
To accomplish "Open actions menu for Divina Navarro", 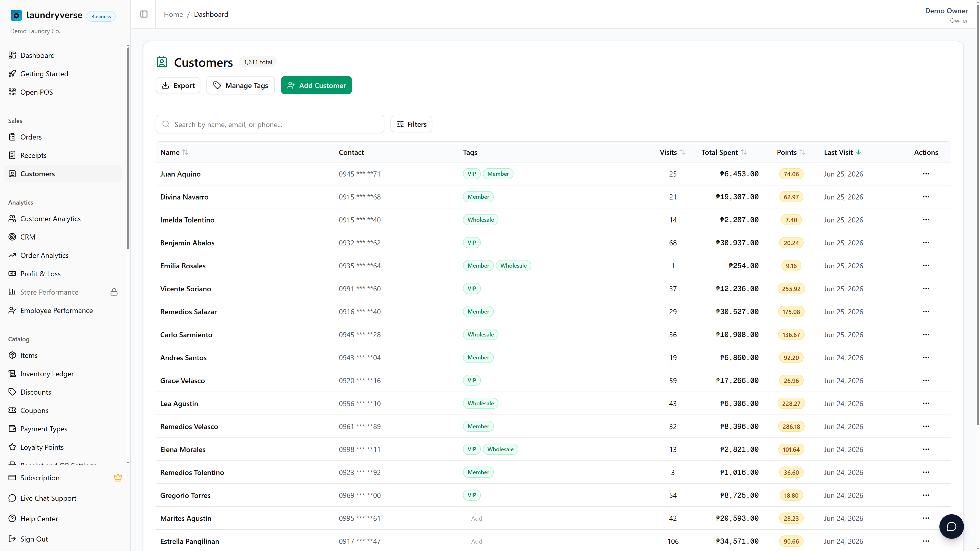I will pos(926,197).
